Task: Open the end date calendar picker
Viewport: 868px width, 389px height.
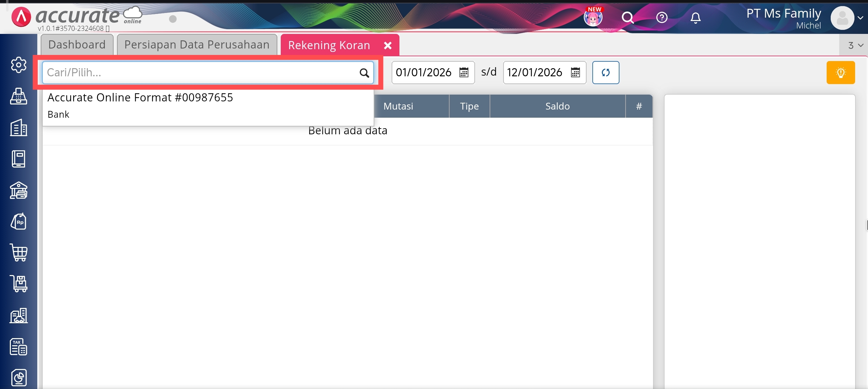Action: [575, 73]
